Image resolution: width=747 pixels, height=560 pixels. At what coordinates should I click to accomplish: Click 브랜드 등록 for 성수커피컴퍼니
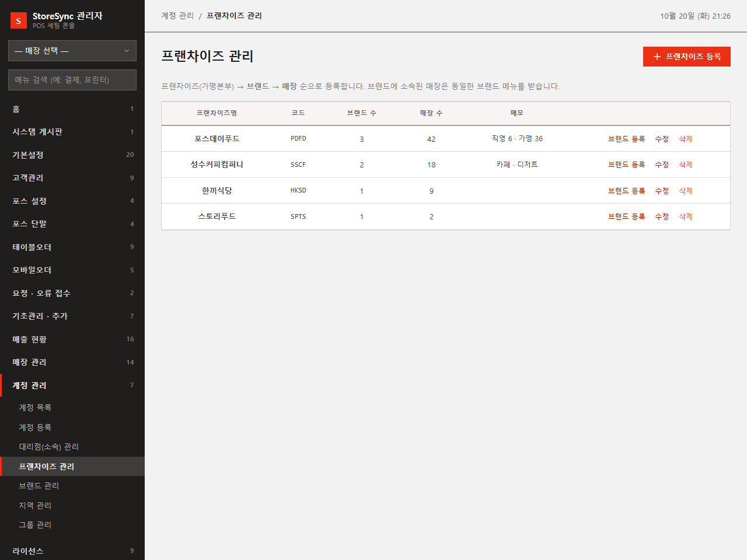[626, 164]
